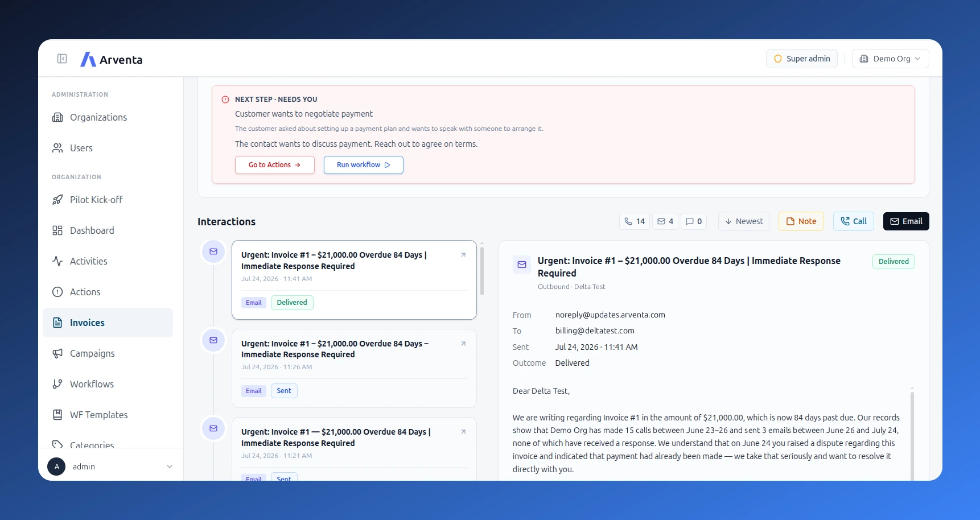Click the black Email button
This screenshot has width=980, height=520.
tap(906, 221)
